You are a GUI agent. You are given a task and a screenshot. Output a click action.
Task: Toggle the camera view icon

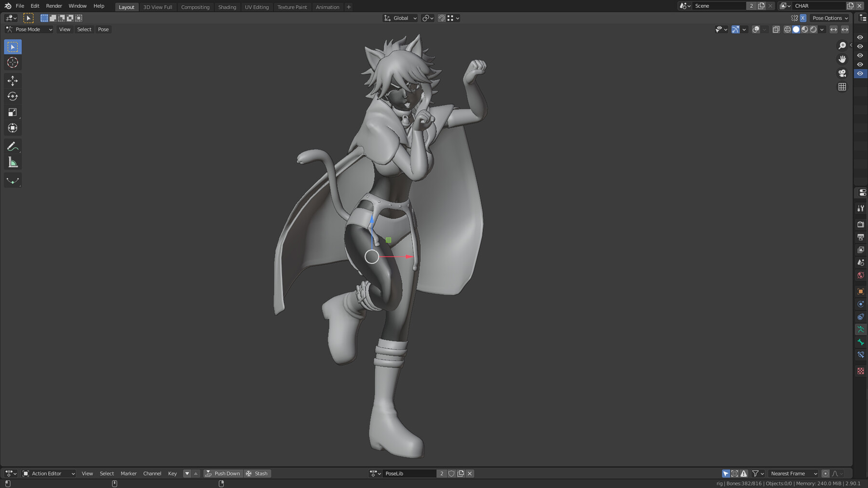842,73
